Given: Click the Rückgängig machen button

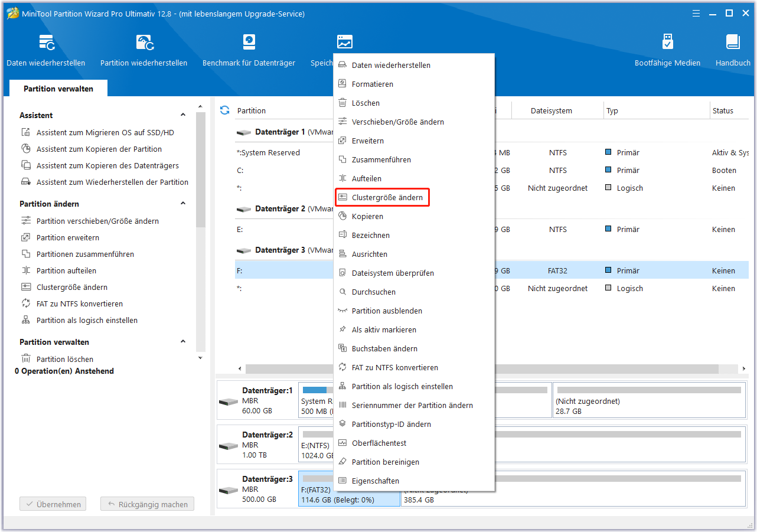Looking at the screenshot, I should click(147, 504).
